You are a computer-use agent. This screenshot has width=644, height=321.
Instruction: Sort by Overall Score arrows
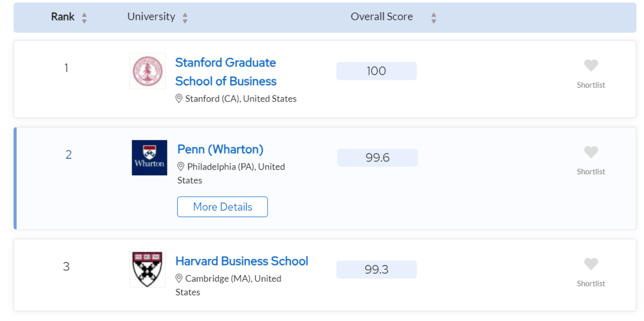pos(434,18)
